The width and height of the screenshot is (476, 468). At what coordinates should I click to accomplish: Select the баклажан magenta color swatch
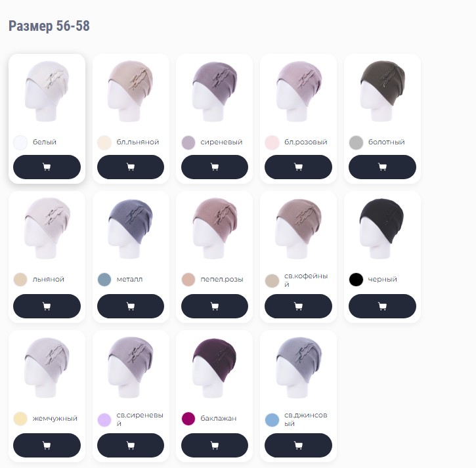tap(188, 419)
